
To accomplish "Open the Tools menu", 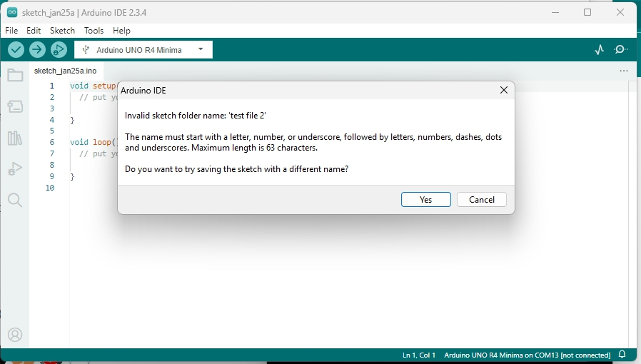I will click(x=94, y=31).
